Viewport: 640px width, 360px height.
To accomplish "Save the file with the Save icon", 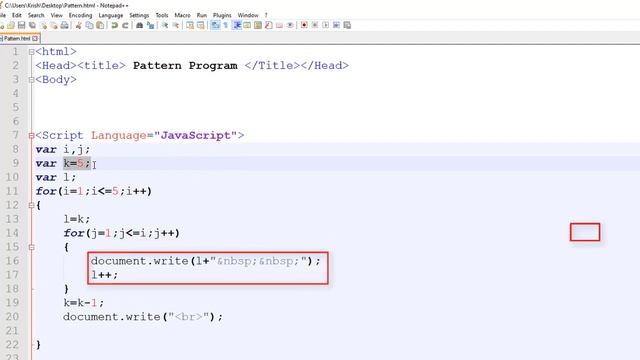I will click(21, 25).
